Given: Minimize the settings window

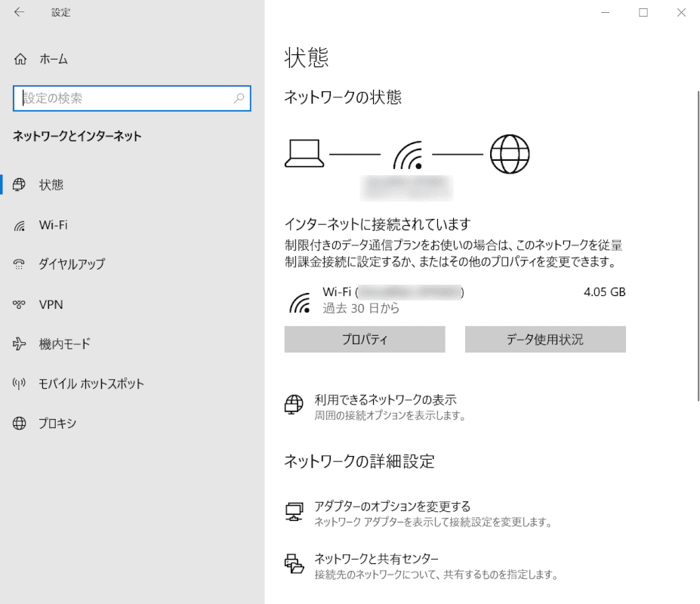Looking at the screenshot, I should [606, 13].
